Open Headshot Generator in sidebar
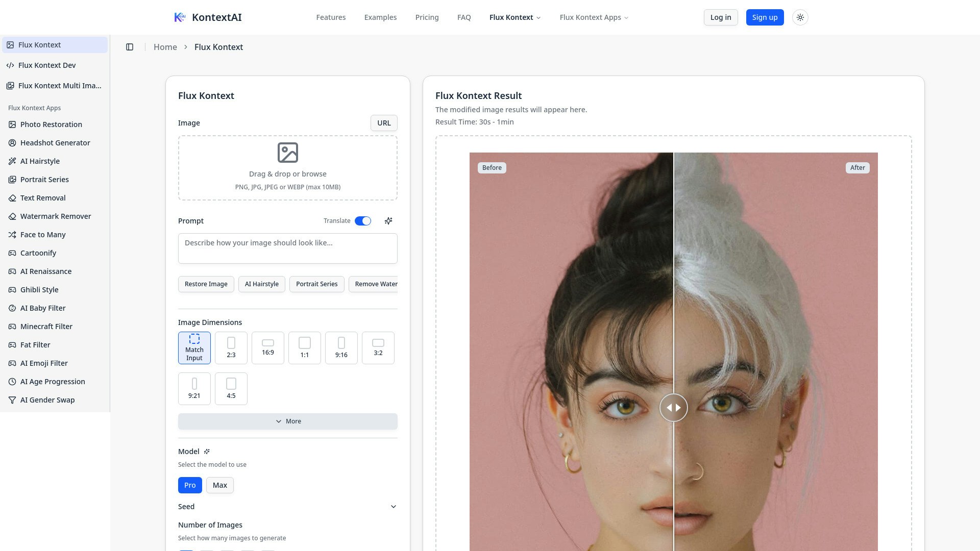This screenshot has height=551, width=980. pyautogui.click(x=55, y=143)
